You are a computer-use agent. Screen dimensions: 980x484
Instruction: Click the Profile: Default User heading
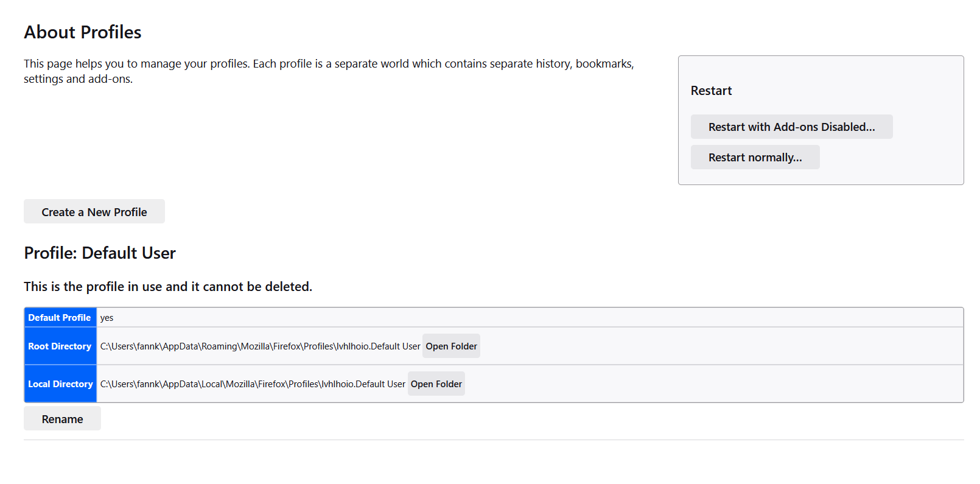tap(100, 253)
